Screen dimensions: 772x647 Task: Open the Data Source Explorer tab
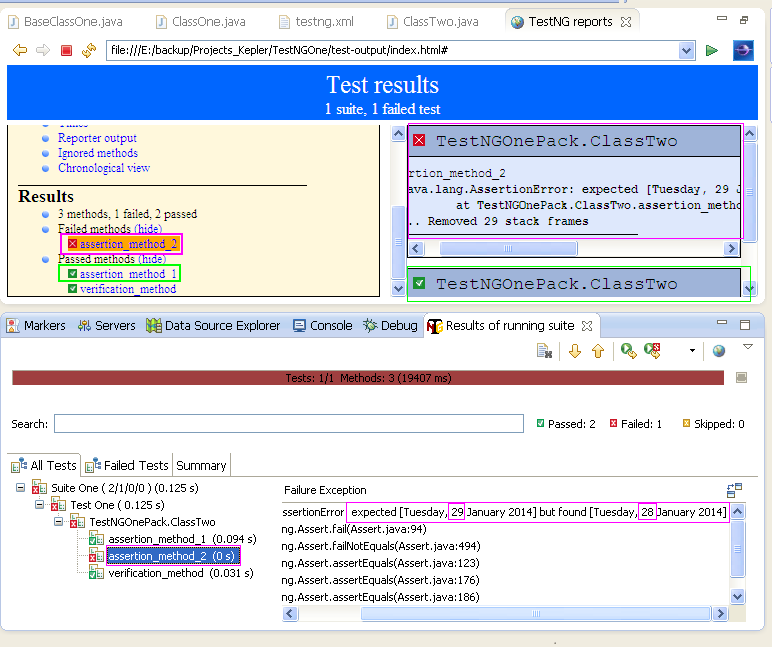click(x=213, y=325)
